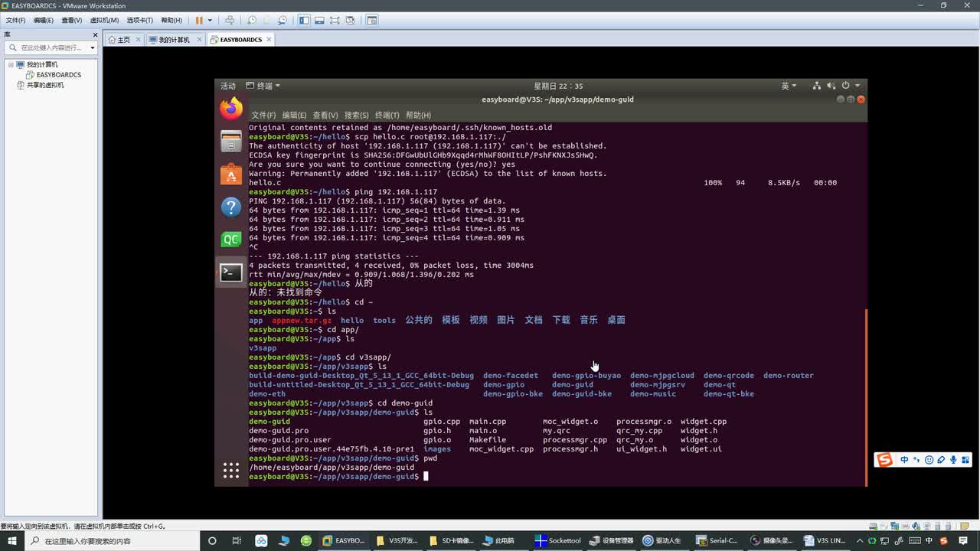980x551 pixels.
Task: Click the terminal window scrollbar
Action: pos(865,396)
